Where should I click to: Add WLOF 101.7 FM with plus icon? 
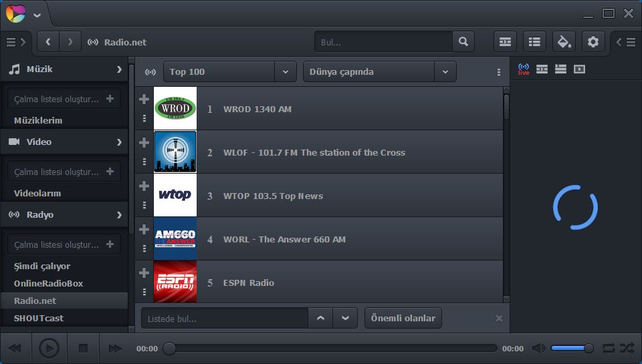click(144, 142)
